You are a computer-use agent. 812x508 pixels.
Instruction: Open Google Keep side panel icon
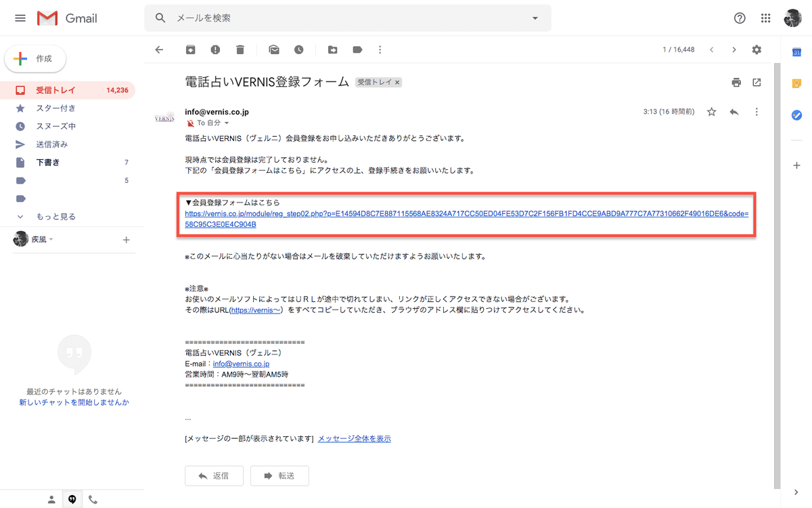tap(796, 84)
